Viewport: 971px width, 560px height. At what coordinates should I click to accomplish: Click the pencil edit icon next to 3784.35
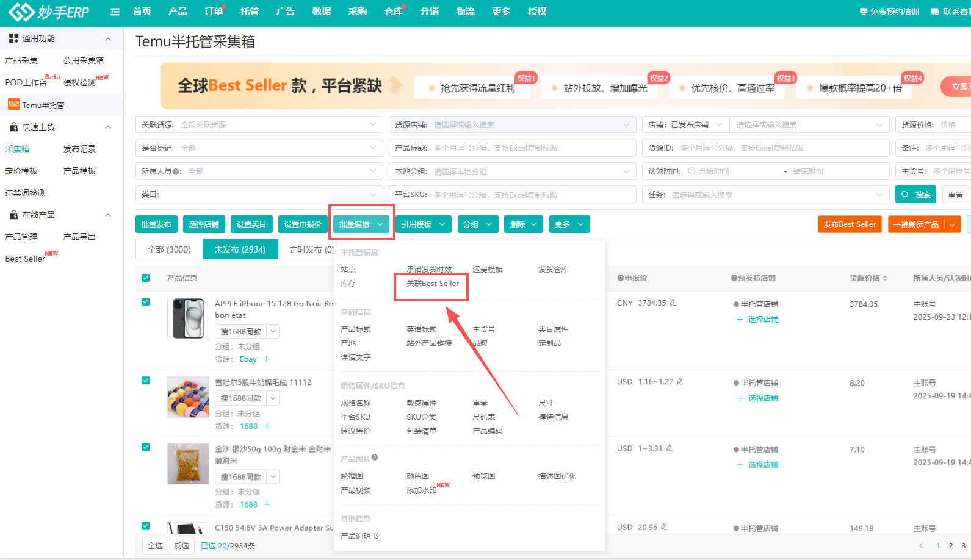pyautogui.click(x=673, y=303)
